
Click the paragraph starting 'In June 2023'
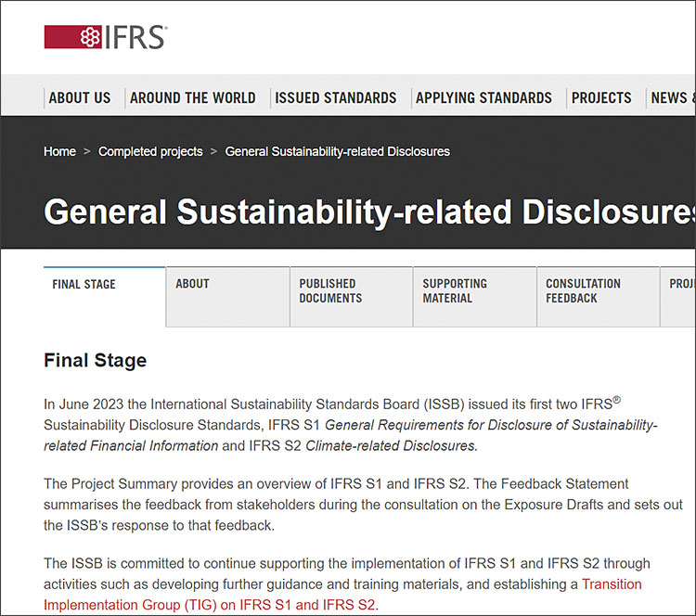pos(351,425)
